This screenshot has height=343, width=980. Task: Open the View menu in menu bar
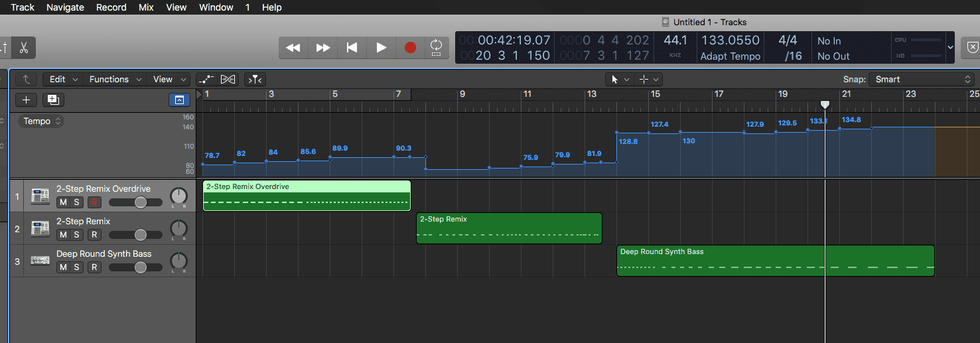(x=176, y=7)
